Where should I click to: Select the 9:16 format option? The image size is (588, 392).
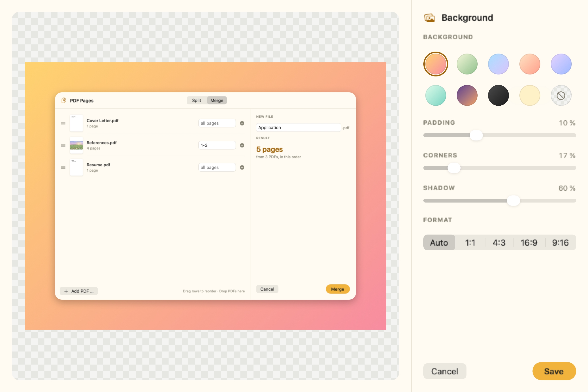561,243
